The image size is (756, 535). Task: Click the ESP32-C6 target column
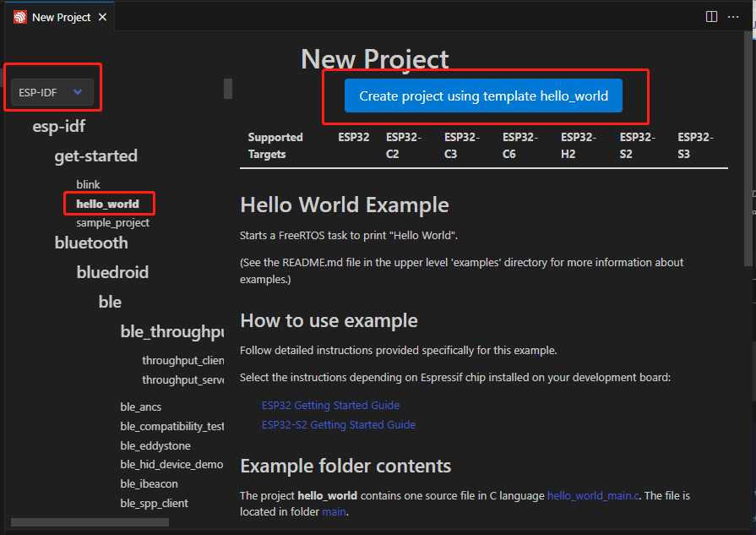click(520, 145)
